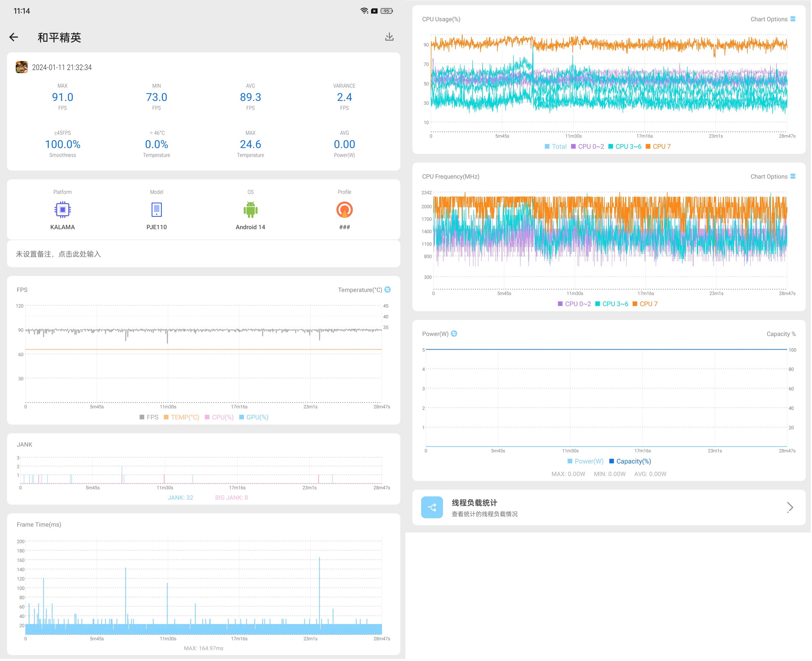Tap the Android 14 OS icon
The height and width of the screenshot is (661, 812).
(x=250, y=210)
